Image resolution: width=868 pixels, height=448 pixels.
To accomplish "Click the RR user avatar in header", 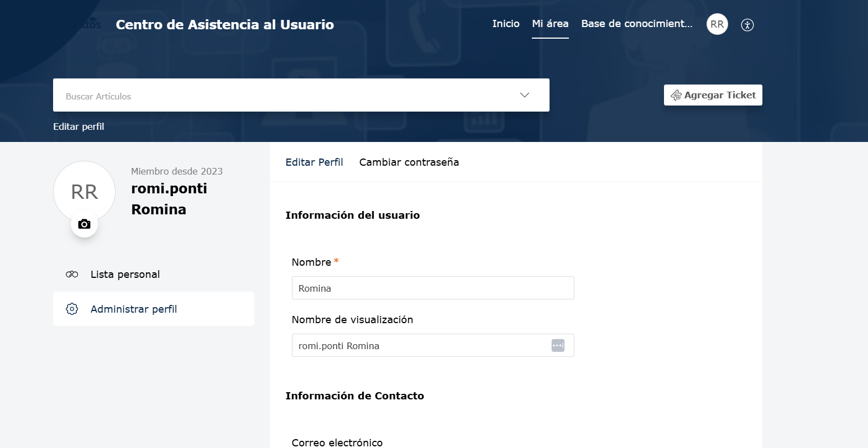I will click(x=717, y=24).
